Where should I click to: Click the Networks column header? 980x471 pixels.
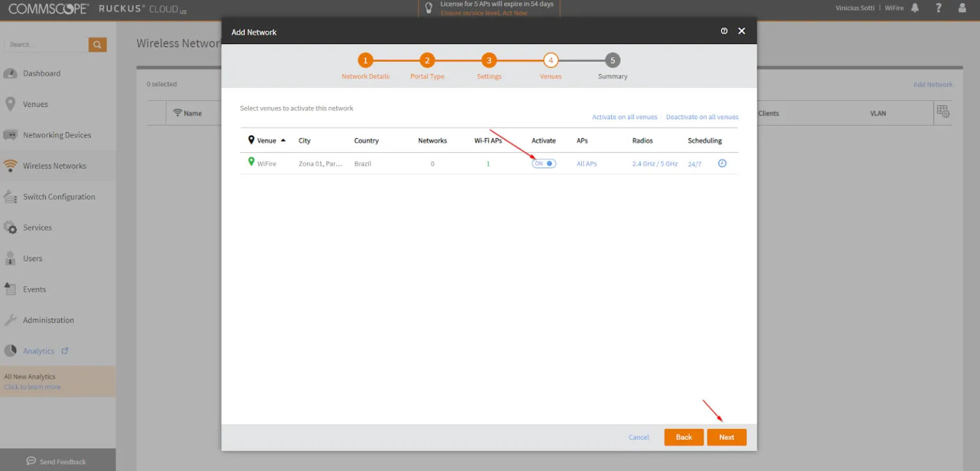(433, 141)
